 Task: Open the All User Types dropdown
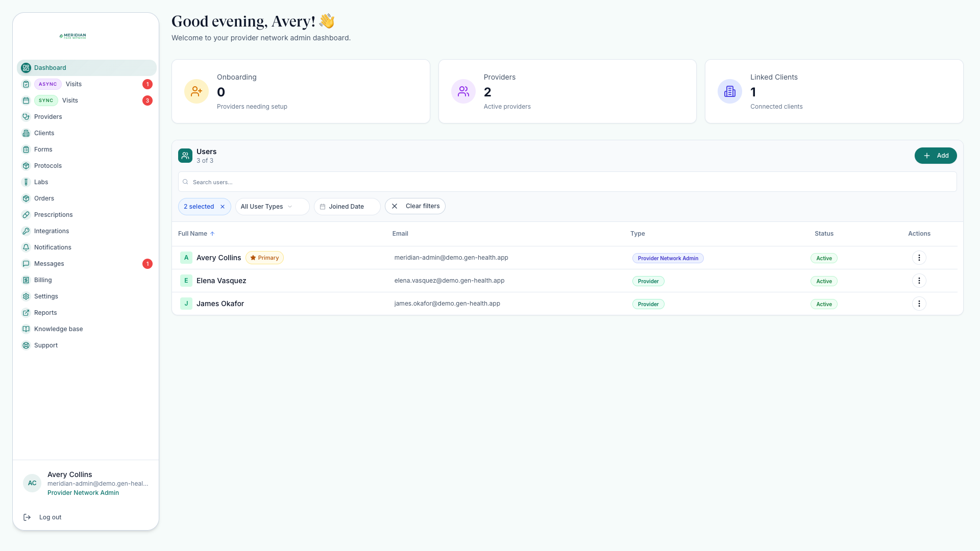pos(272,207)
